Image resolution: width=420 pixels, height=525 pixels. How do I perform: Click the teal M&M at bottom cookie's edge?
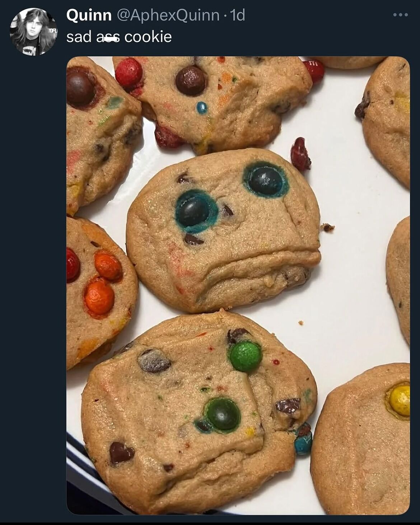pos(304,443)
